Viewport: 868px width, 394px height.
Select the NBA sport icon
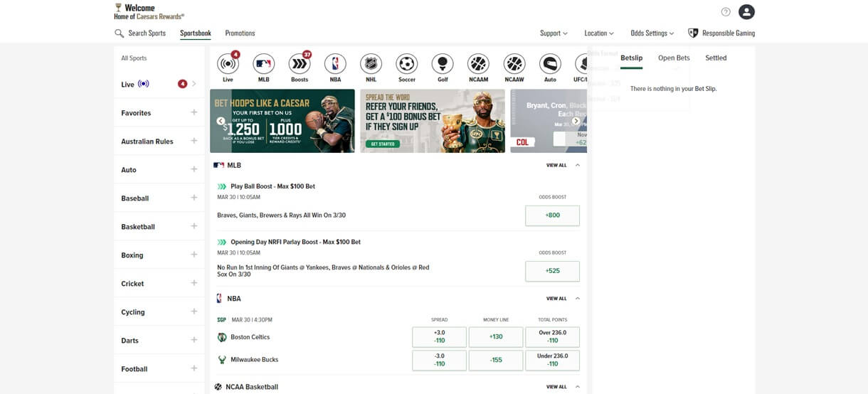pos(335,64)
